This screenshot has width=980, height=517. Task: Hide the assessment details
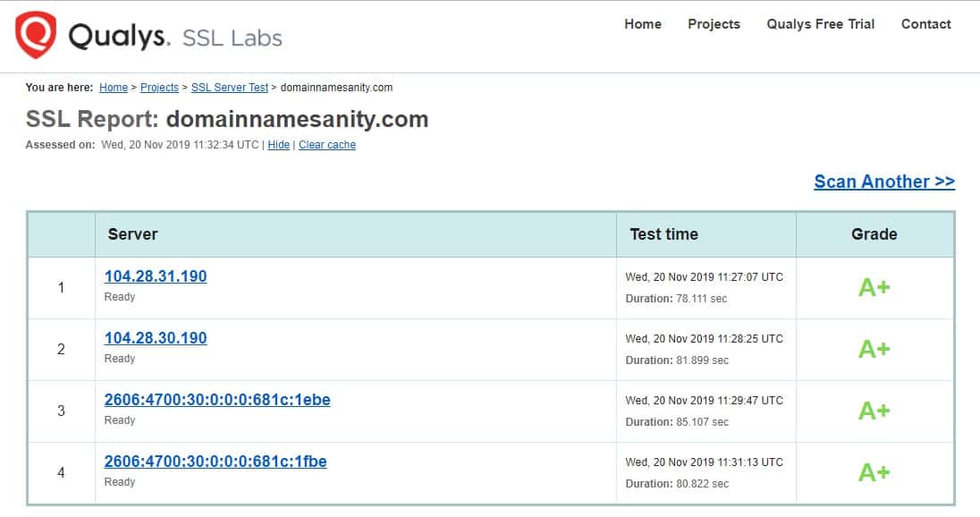click(278, 144)
